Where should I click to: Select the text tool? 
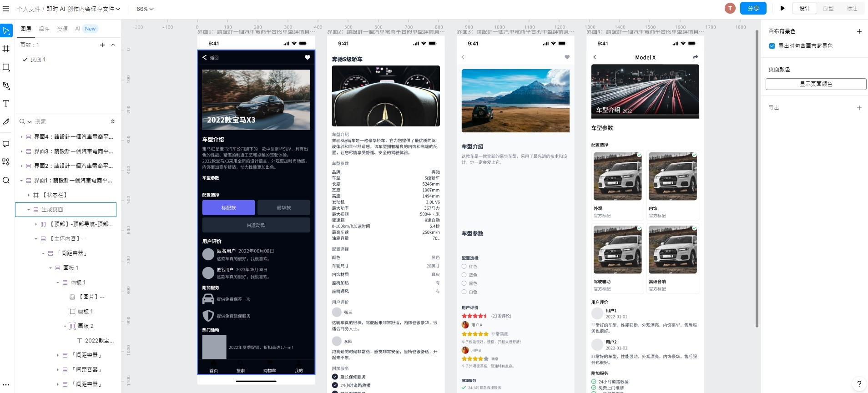coord(6,103)
